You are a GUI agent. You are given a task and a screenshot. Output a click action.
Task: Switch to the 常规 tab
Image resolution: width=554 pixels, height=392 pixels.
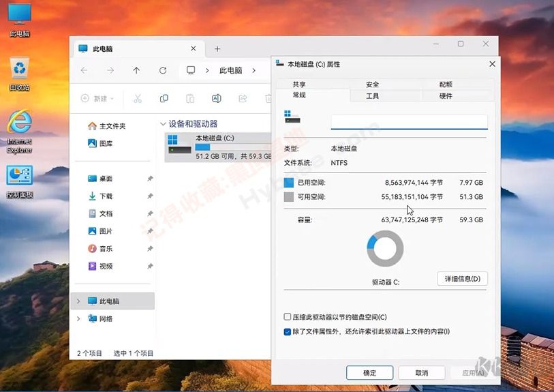pyautogui.click(x=299, y=95)
